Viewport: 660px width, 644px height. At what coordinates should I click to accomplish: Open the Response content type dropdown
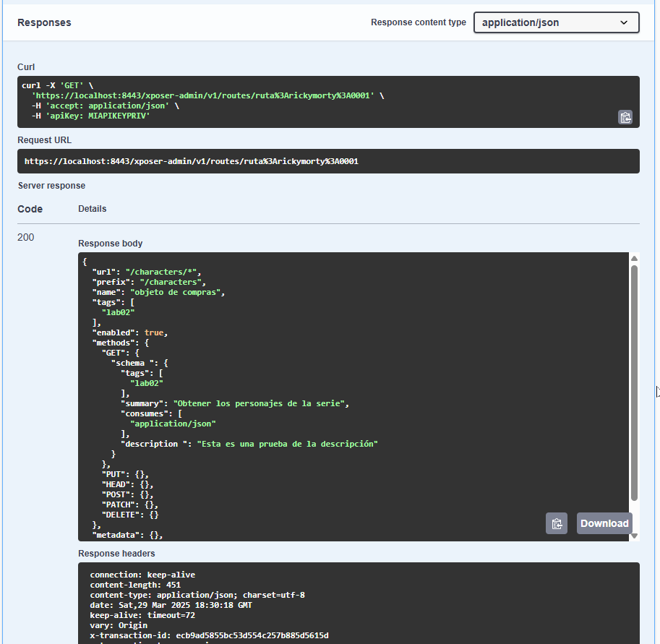(x=556, y=22)
